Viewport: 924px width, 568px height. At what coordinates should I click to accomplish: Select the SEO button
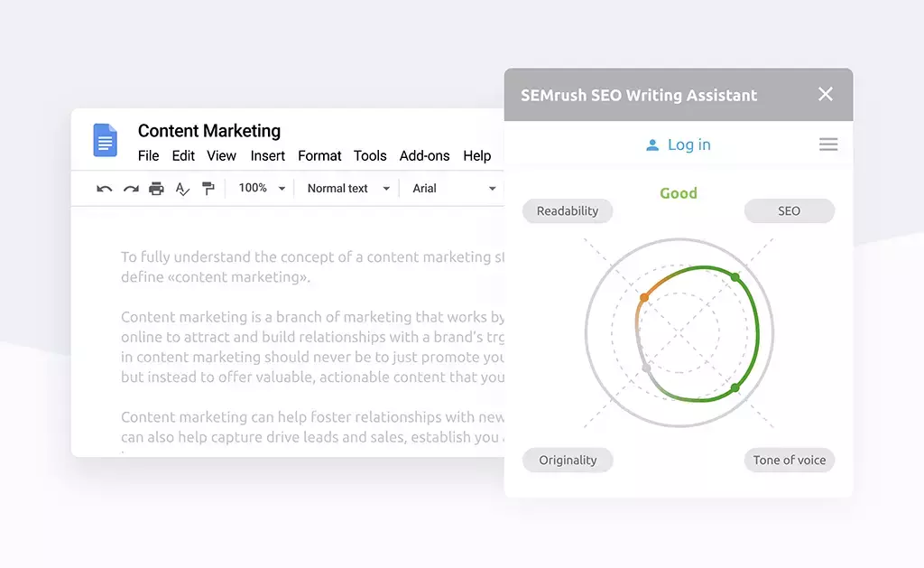click(x=789, y=210)
